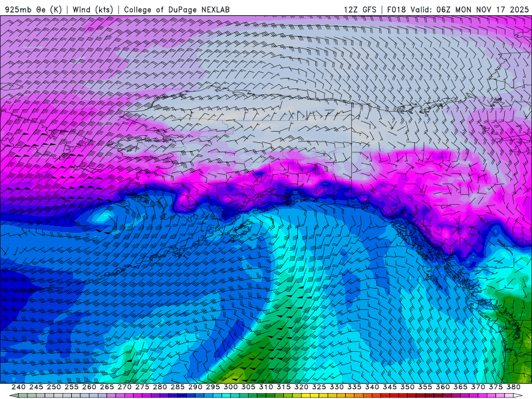This screenshot has width=532, height=399.
Task: Click the 345 colorbar label
Action: pyautogui.click(x=390, y=387)
